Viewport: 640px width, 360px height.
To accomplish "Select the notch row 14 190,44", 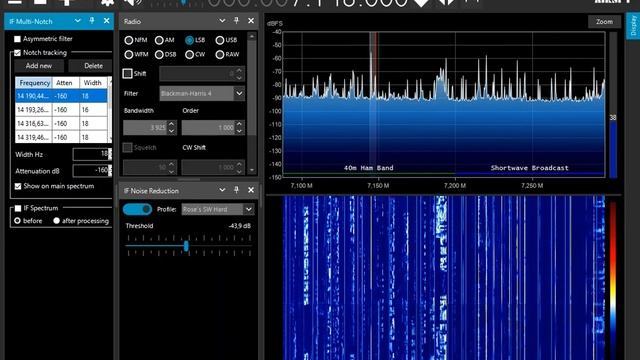I will click(61, 96).
